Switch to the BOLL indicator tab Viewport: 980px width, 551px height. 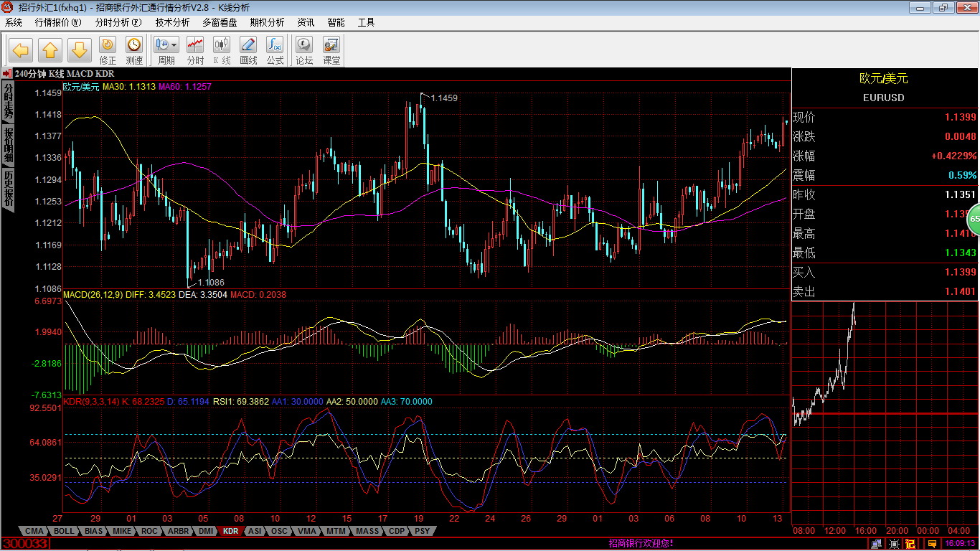(x=64, y=532)
